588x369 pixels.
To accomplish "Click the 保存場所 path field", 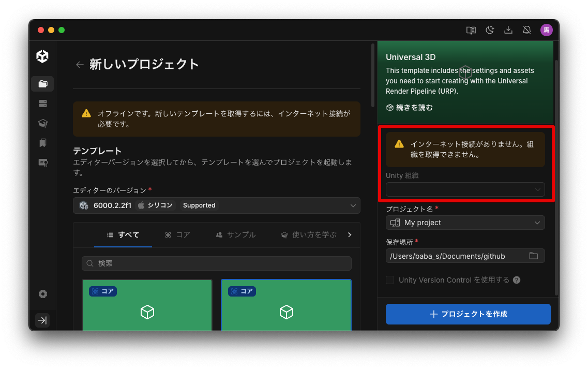I will click(x=465, y=256).
